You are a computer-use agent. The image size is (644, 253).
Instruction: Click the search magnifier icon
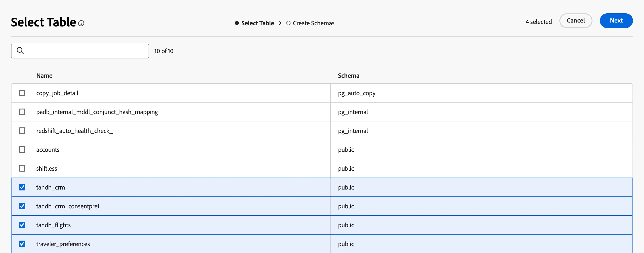(x=20, y=51)
